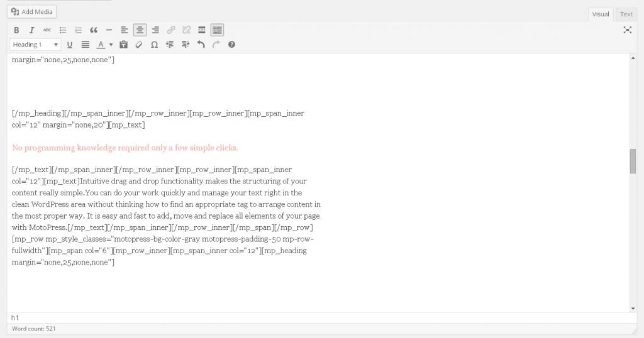The height and width of the screenshot is (338, 644).
Task: Expand the text color picker arrow
Action: (x=111, y=45)
